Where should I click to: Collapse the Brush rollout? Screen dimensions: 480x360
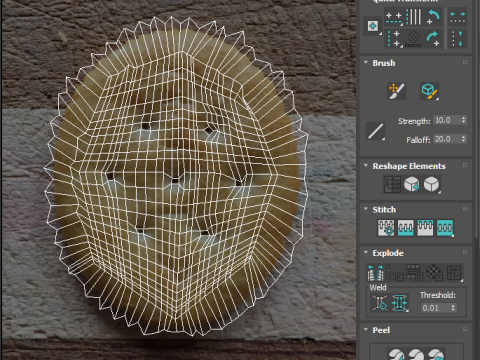coord(366,63)
